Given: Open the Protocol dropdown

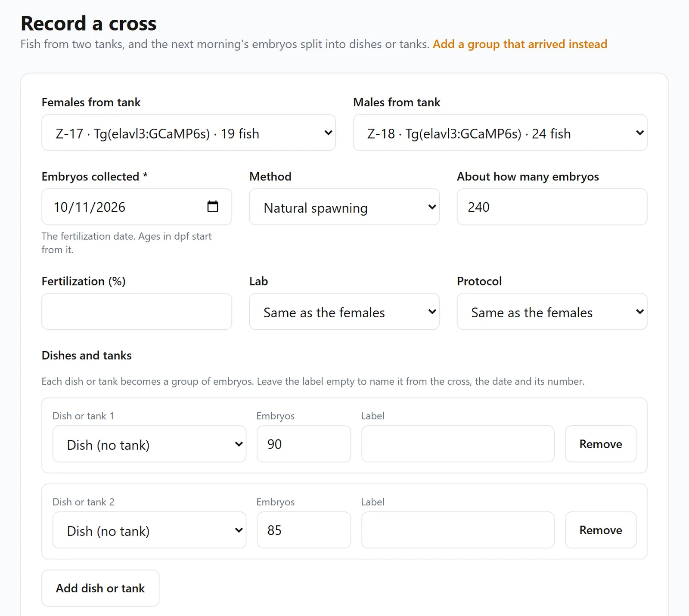Looking at the screenshot, I should pos(552,312).
